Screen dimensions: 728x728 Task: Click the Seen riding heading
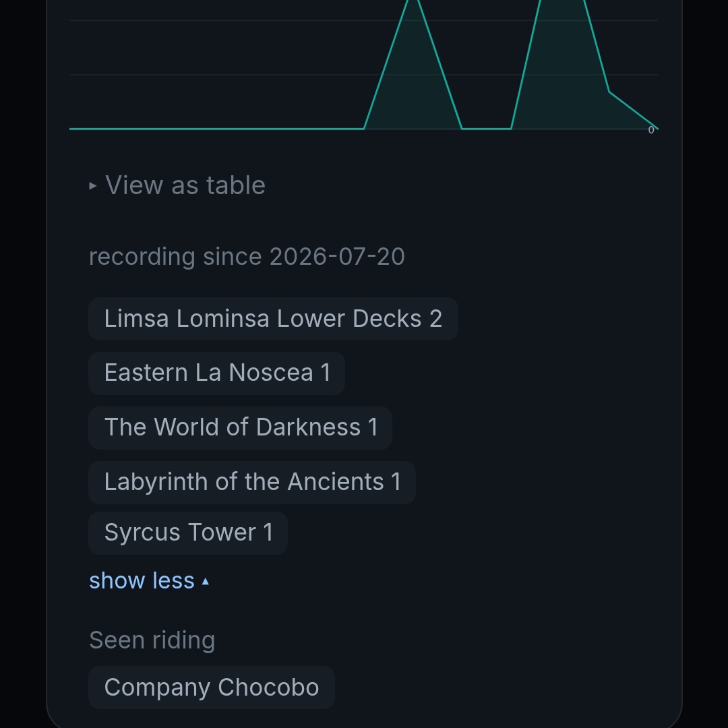152,640
